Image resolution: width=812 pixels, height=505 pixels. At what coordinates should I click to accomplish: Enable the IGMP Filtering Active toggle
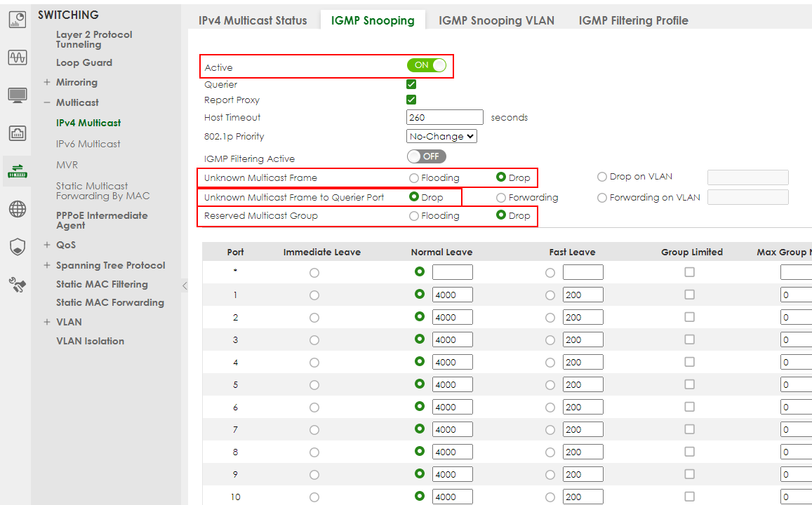[426, 156]
